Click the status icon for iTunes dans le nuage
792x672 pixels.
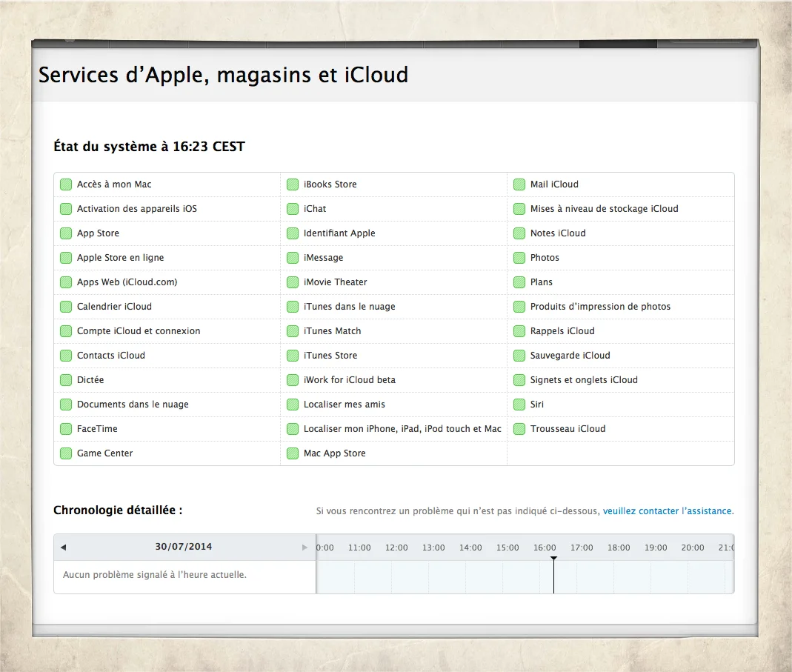[x=293, y=307]
